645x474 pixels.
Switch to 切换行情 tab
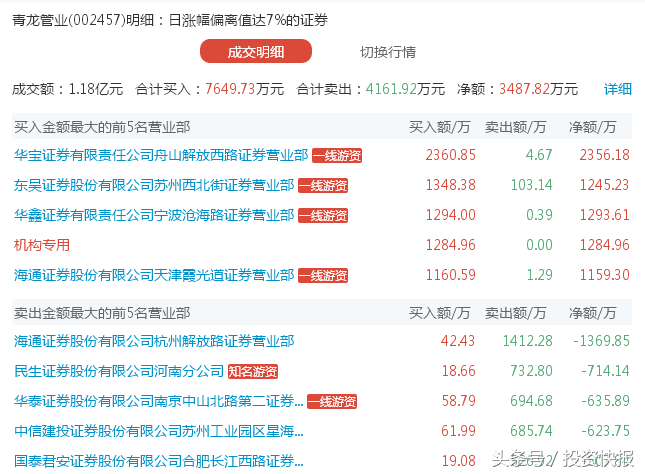pyautogui.click(x=388, y=52)
